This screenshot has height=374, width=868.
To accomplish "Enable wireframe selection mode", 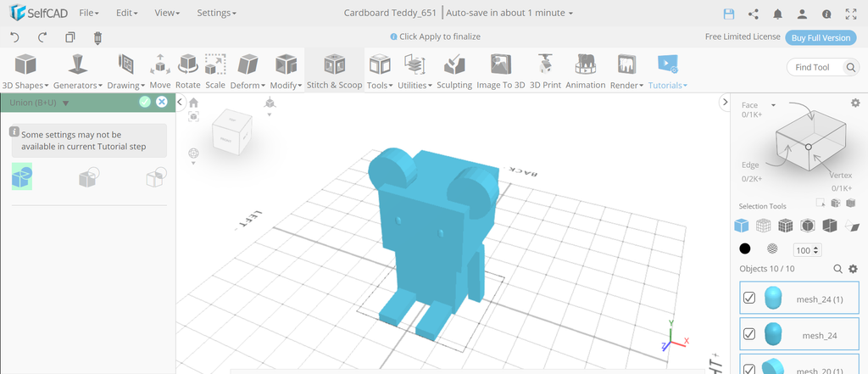I will tap(764, 226).
